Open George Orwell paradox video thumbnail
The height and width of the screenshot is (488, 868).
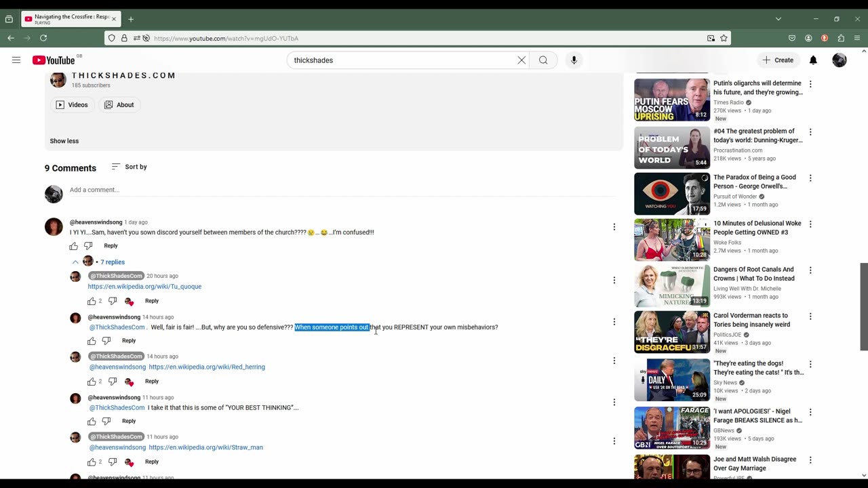click(672, 194)
